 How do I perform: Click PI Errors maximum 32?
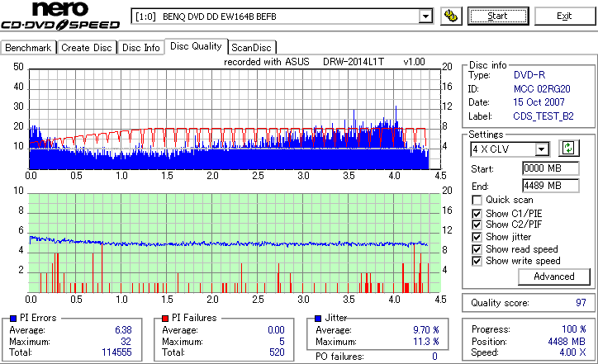tap(126, 342)
